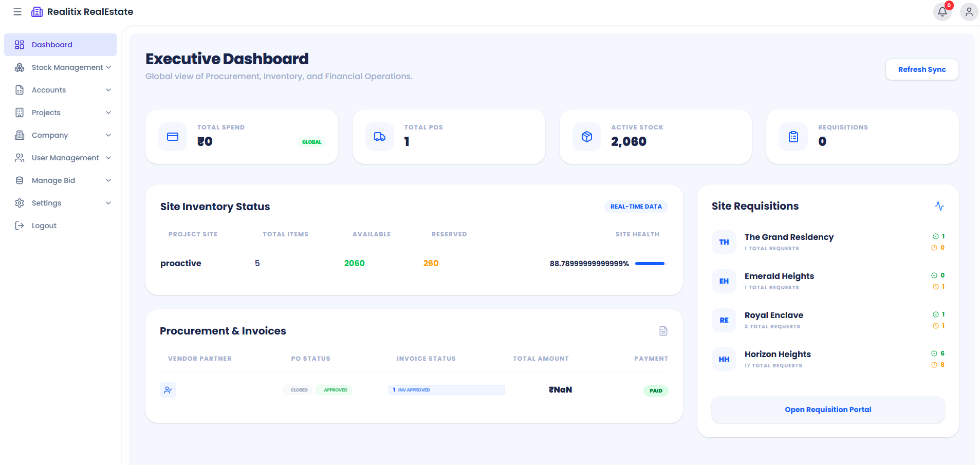
Task: Expand the Projects menu
Action: [x=60, y=113]
